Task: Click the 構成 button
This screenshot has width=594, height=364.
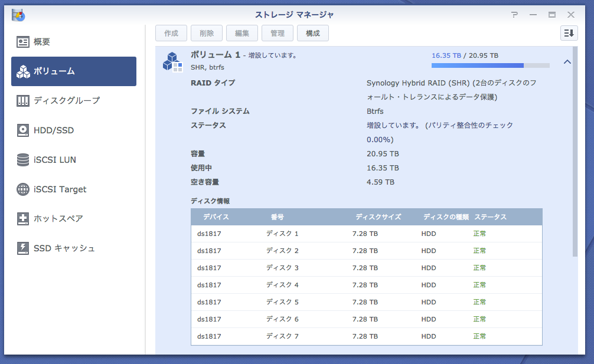Action: coord(313,34)
